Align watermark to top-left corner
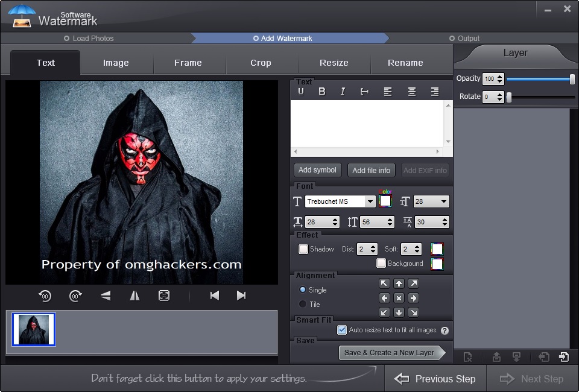Image resolution: width=579 pixels, height=392 pixels. [x=384, y=283]
